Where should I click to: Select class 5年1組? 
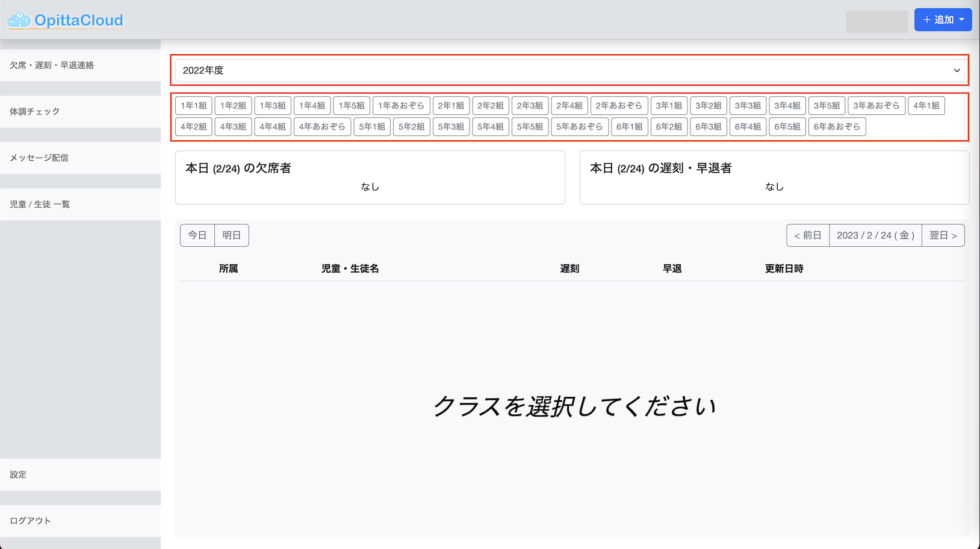372,126
